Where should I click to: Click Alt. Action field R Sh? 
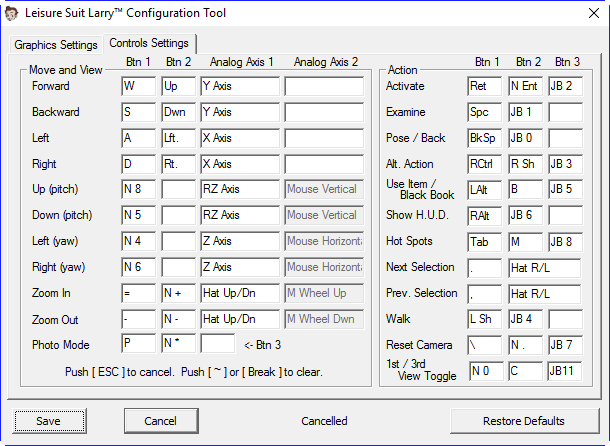pyautogui.click(x=525, y=164)
